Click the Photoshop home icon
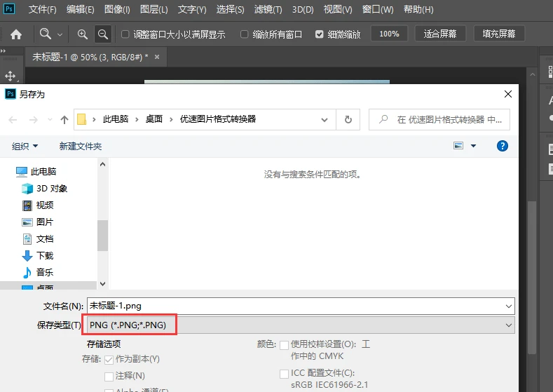Image resolution: width=553 pixels, height=392 pixels. (16, 34)
